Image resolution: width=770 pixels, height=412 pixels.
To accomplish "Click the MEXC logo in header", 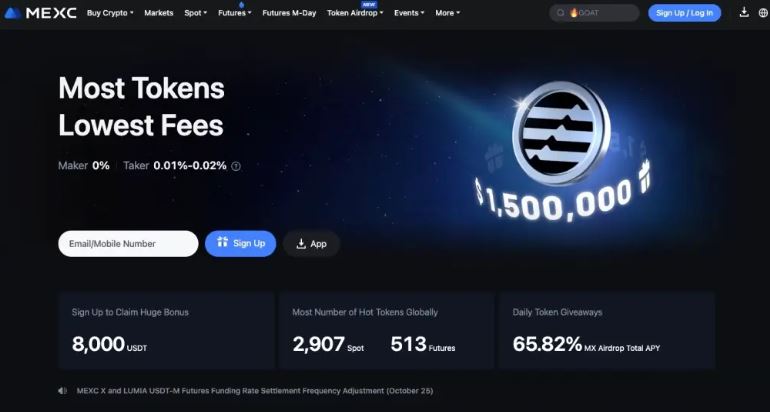I will [x=40, y=13].
